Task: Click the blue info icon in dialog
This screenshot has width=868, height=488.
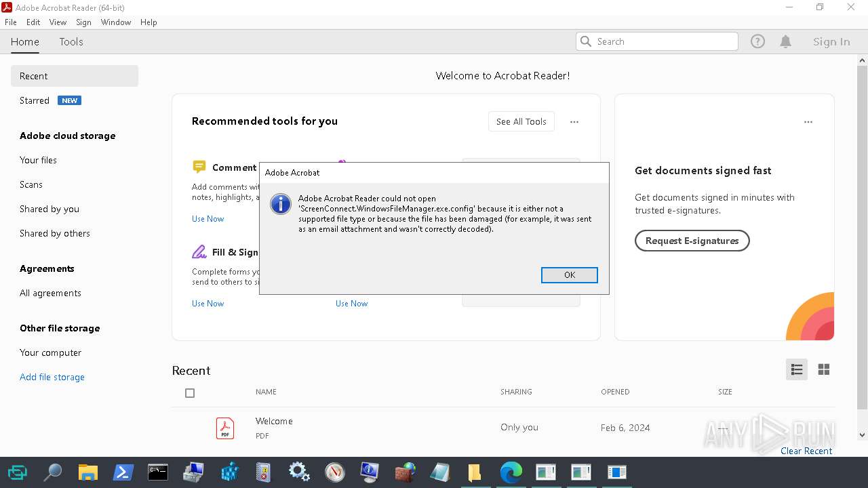Action: (281, 204)
